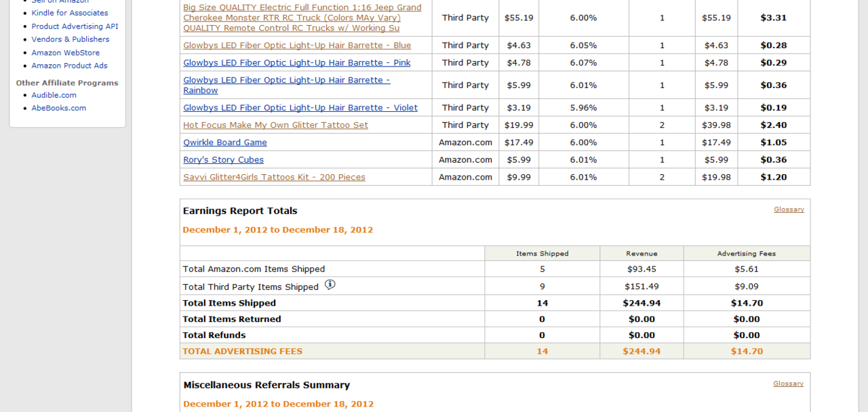This screenshot has height=412, width=868.
Task: Click the Advertising Fees column header
Action: (747, 253)
